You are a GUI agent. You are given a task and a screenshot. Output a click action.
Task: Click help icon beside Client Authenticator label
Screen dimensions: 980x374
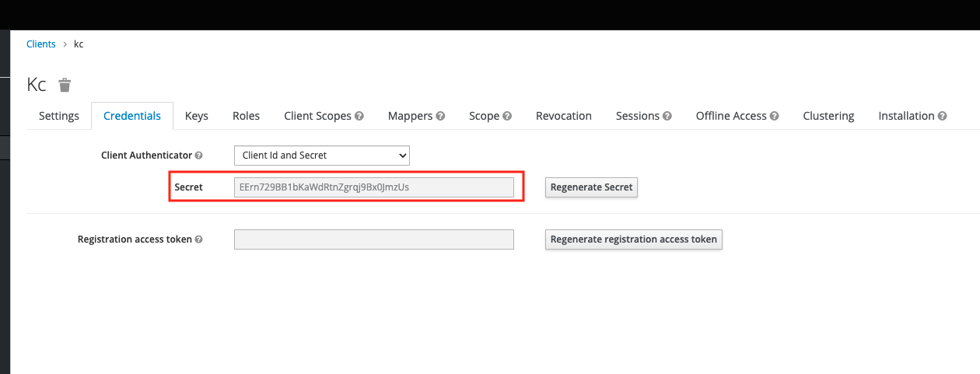(198, 156)
